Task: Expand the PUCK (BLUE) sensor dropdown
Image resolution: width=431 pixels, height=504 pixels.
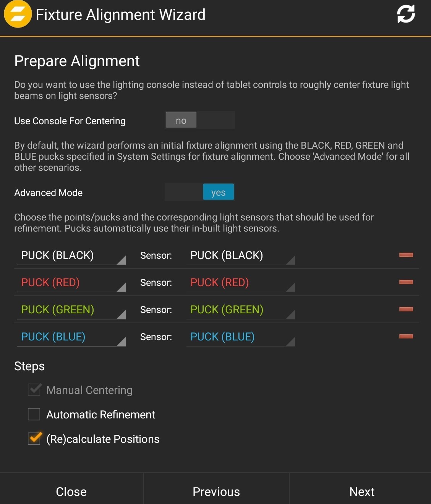Action: pyautogui.click(x=241, y=337)
